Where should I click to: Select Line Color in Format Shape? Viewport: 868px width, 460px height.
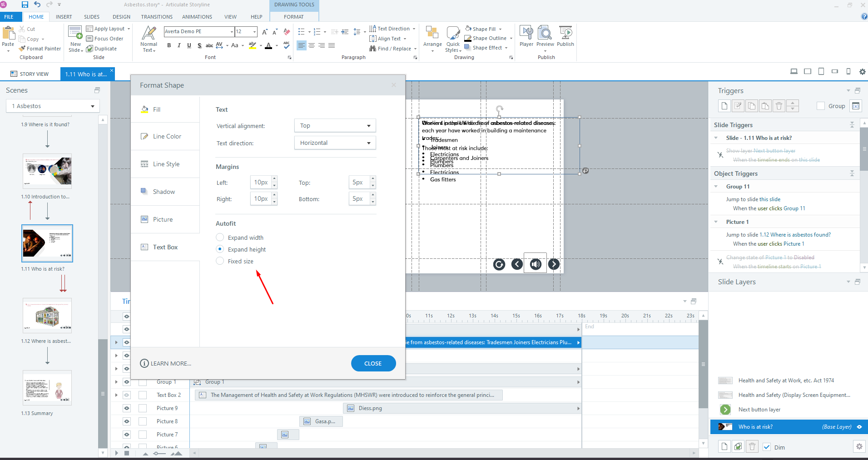[x=165, y=136]
